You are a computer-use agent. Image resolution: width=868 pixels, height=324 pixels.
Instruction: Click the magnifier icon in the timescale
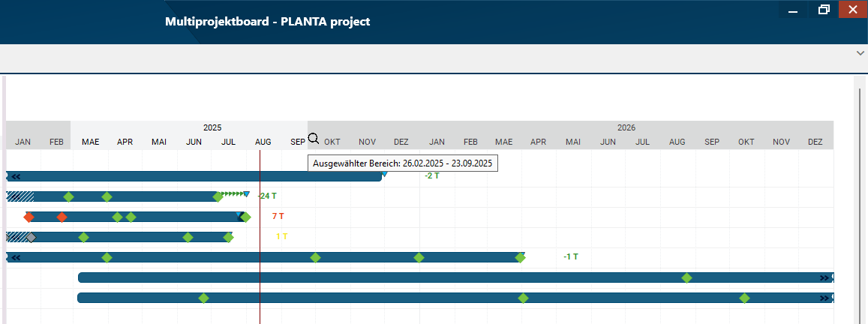point(314,139)
